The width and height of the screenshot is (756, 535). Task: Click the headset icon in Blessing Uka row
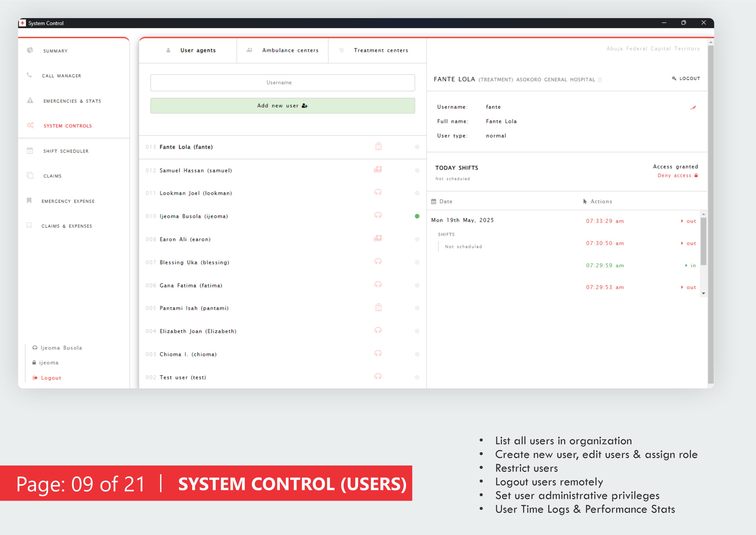378,261
